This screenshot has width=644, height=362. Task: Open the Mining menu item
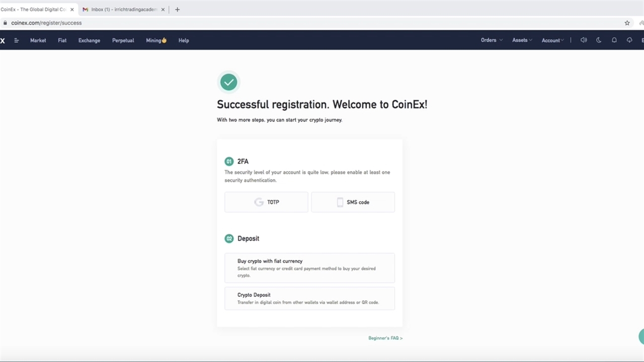(156, 40)
